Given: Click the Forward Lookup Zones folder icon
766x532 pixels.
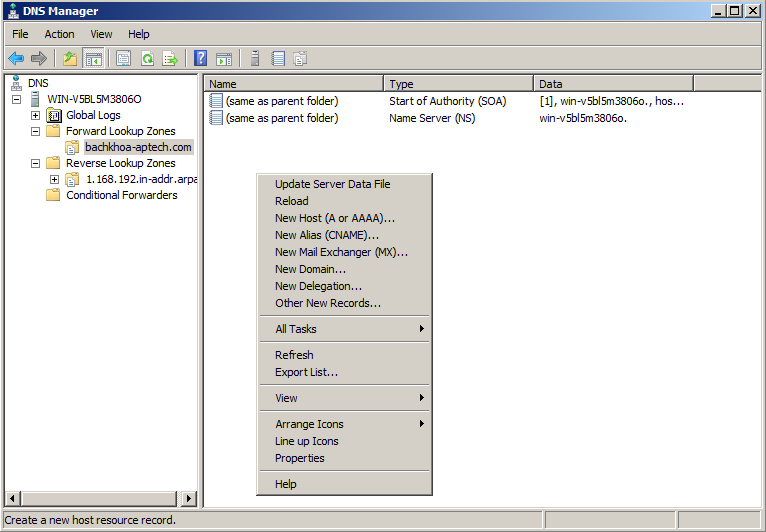Looking at the screenshot, I should click(53, 131).
